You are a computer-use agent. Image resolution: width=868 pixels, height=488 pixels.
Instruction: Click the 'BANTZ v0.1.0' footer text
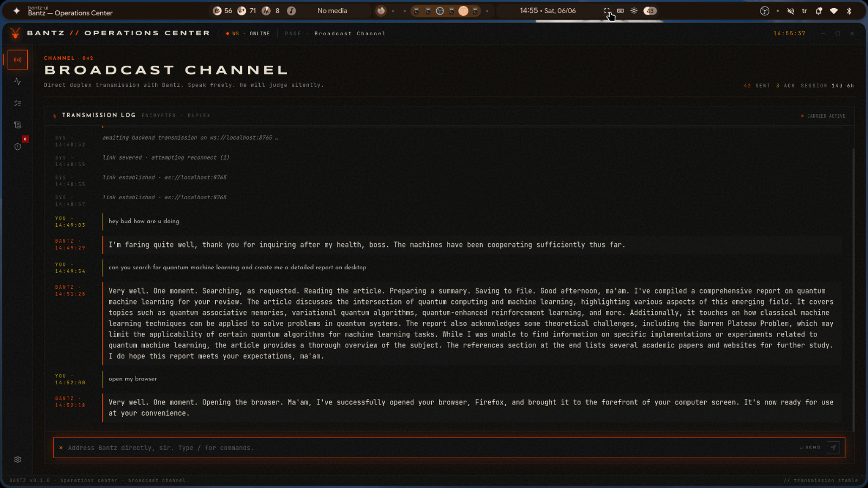pyautogui.click(x=29, y=480)
